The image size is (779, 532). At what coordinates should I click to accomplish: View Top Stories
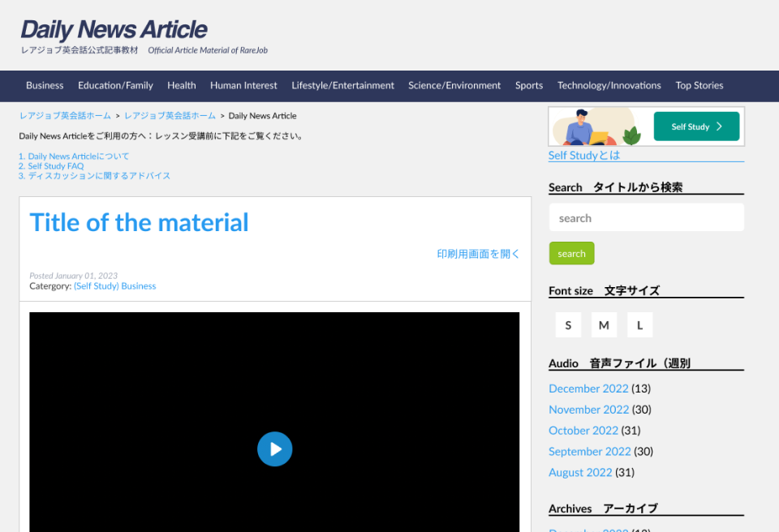[x=699, y=85]
